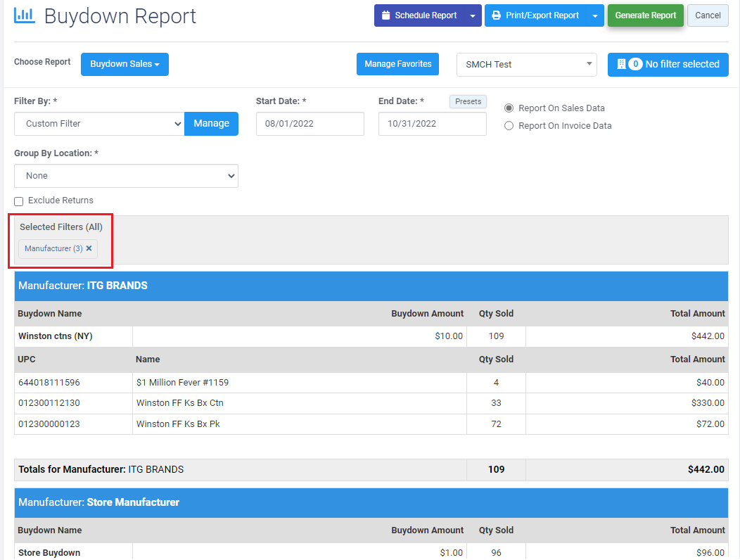Select Report On Invoice Data radio

coord(509,126)
